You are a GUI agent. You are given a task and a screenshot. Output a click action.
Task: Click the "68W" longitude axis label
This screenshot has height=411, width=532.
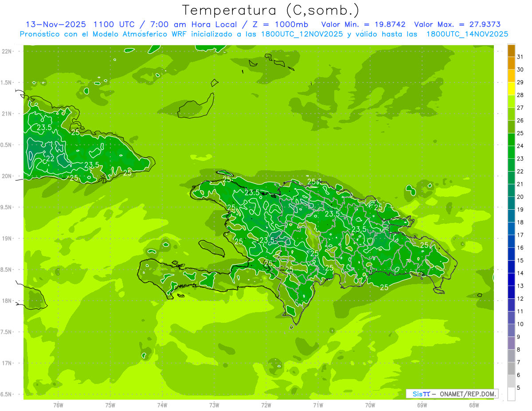click(x=474, y=405)
